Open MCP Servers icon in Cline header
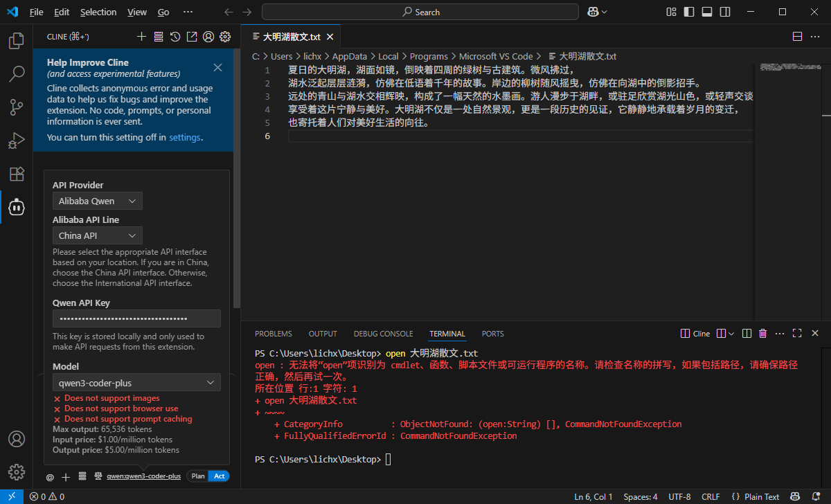Viewport: 831px width, 504px height. pyautogui.click(x=159, y=37)
